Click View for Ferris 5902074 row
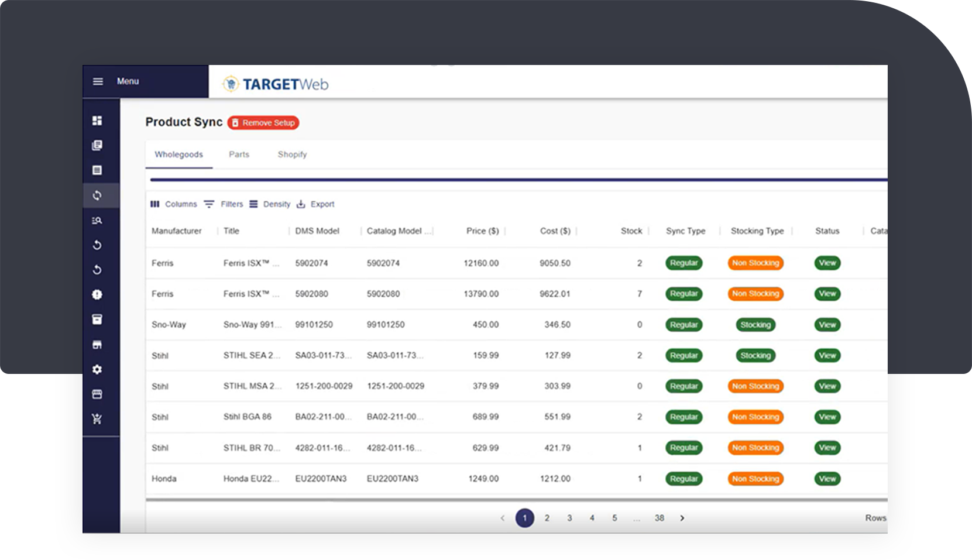This screenshot has width=972, height=560. [827, 263]
